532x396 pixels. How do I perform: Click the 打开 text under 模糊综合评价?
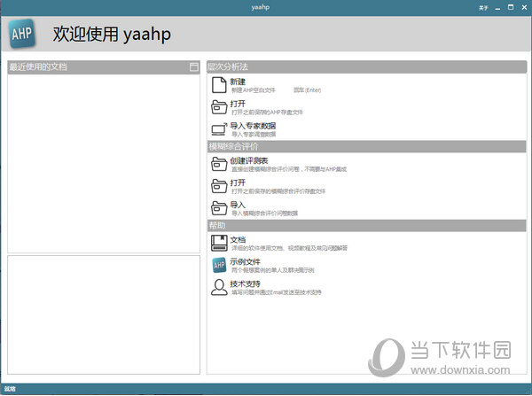click(x=238, y=182)
